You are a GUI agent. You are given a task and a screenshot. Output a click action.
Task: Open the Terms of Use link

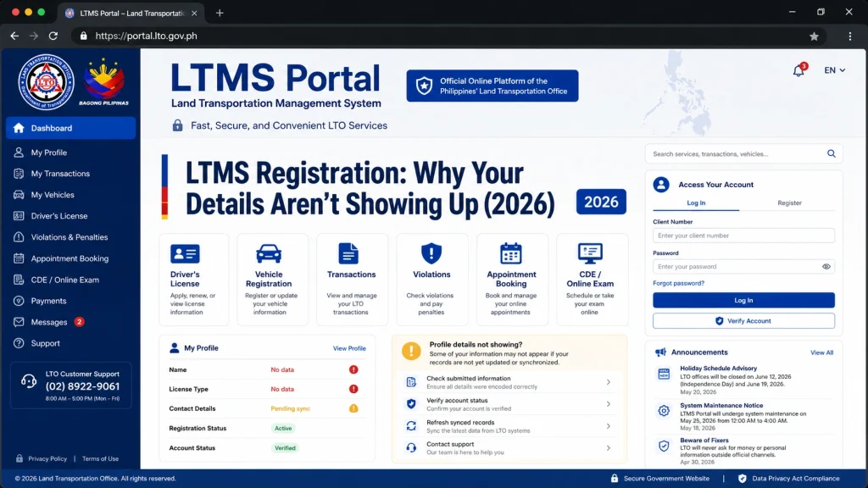point(100,458)
